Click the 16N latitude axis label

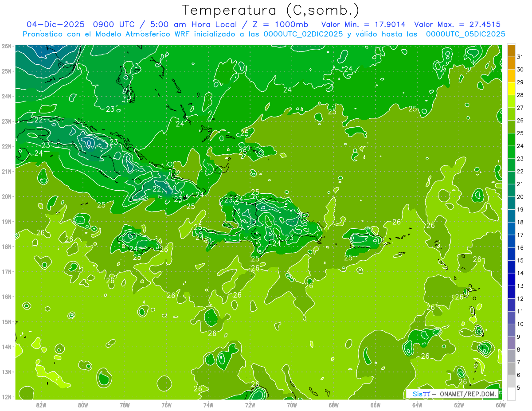coord(7,297)
